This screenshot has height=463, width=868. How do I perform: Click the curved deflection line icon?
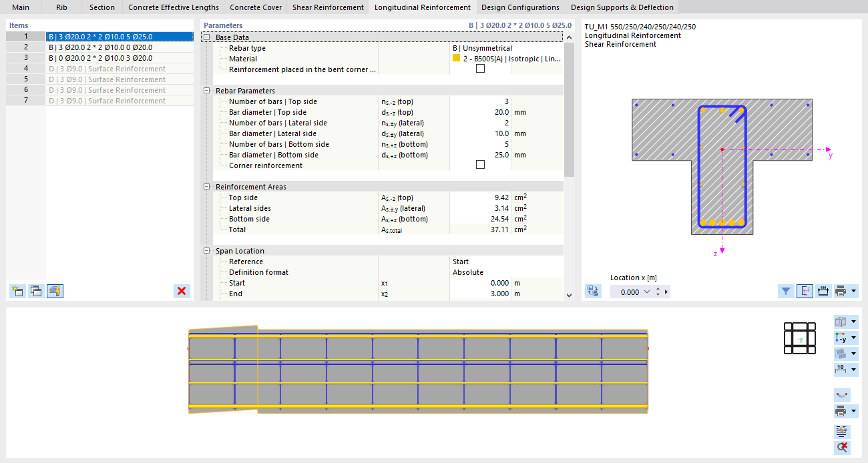[842, 395]
